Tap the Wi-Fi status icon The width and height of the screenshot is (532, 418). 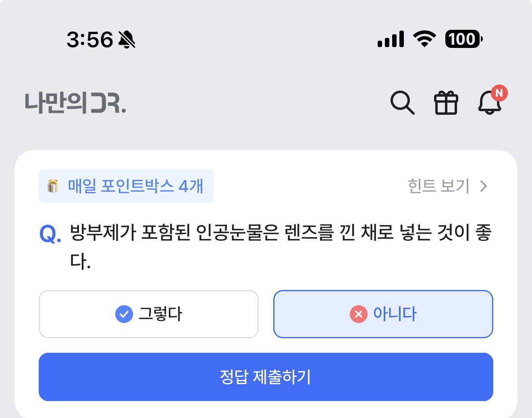click(424, 39)
